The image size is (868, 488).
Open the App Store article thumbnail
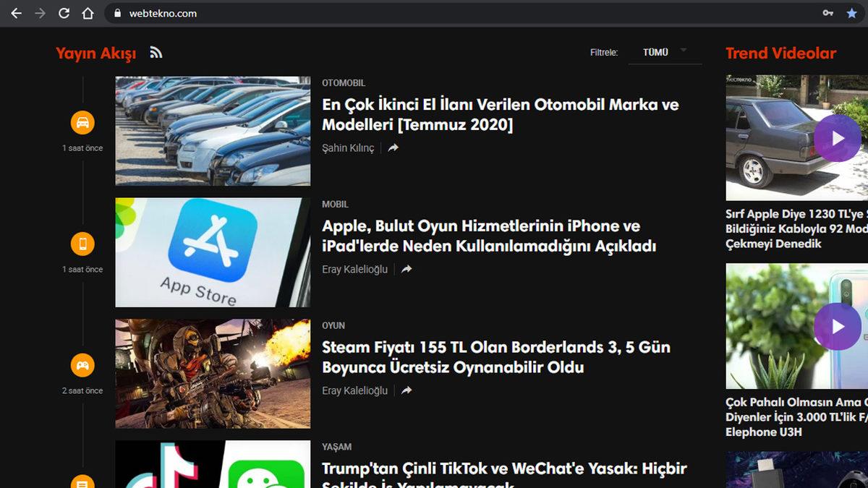click(212, 252)
